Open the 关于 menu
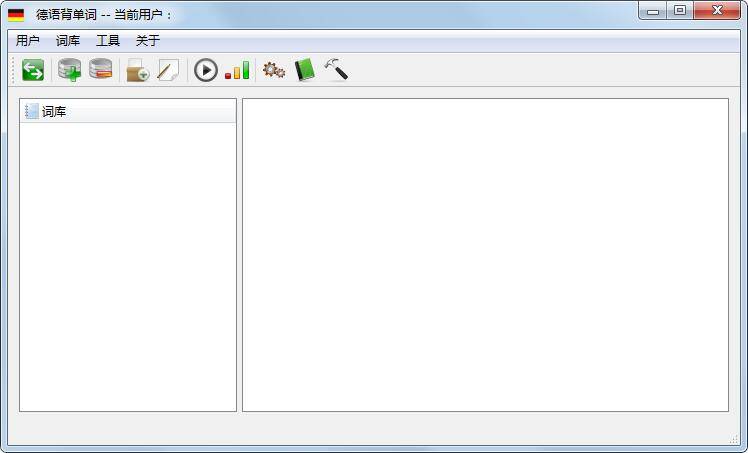This screenshot has height=453, width=748. click(148, 41)
